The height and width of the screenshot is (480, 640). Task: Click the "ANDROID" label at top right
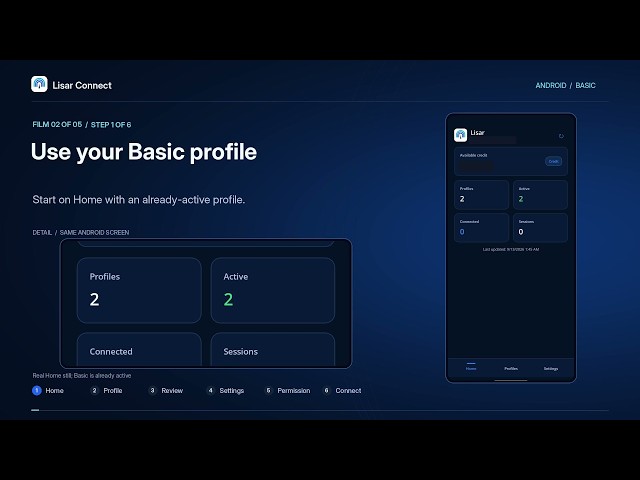click(x=551, y=85)
